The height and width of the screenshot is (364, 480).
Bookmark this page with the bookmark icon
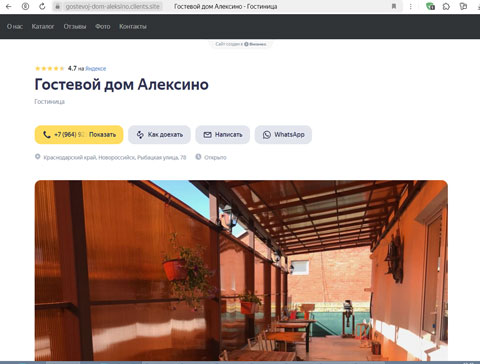click(394, 6)
